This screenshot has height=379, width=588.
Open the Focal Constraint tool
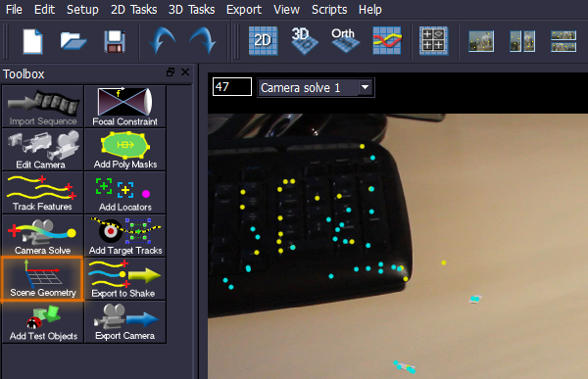pos(125,107)
